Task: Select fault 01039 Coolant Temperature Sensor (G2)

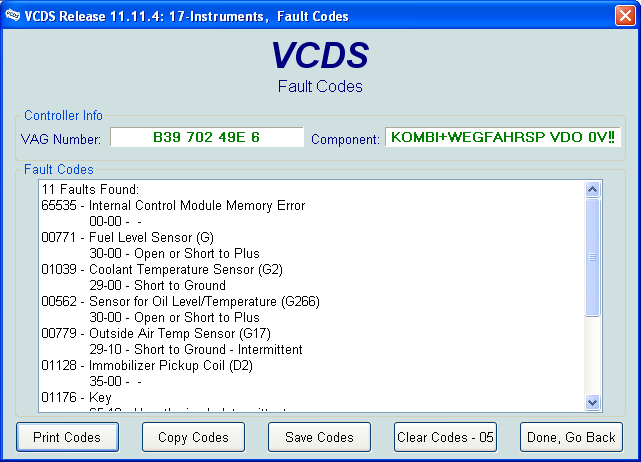Action: [x=162, y=269]
